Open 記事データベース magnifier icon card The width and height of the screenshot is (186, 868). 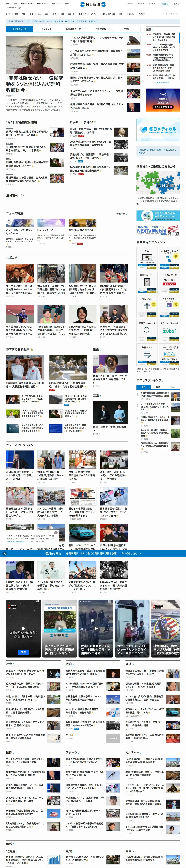147,331
